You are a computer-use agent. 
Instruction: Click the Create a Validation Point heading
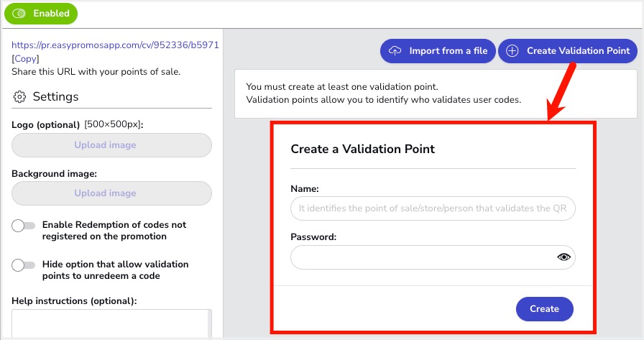click(x=362, y=149)
